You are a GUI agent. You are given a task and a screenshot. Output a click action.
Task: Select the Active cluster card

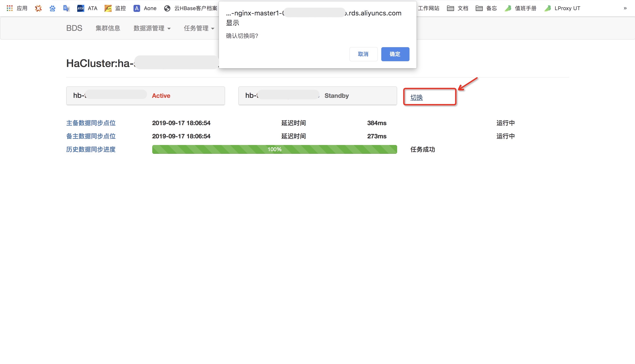click(145, 95)
